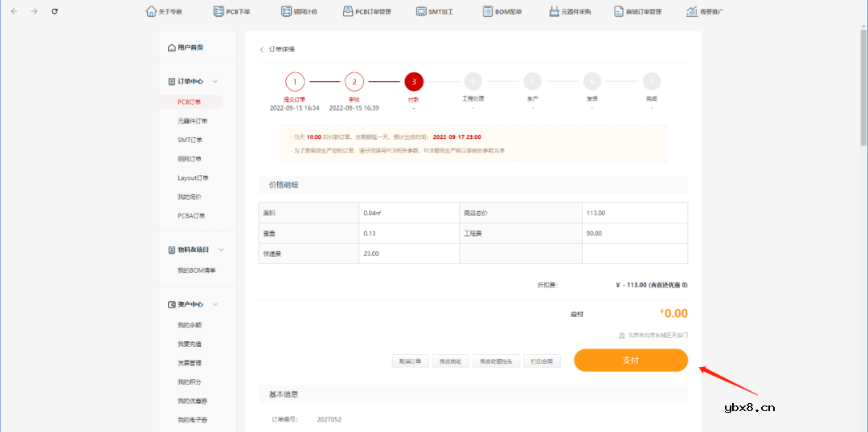This screenshot has height=432, width=868.
Task: Collapse the 资产中心 section chevron
Action: 215,304
